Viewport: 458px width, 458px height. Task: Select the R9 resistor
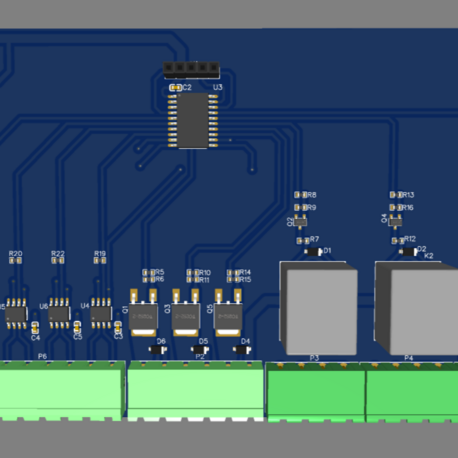click(x=301, y=207)
